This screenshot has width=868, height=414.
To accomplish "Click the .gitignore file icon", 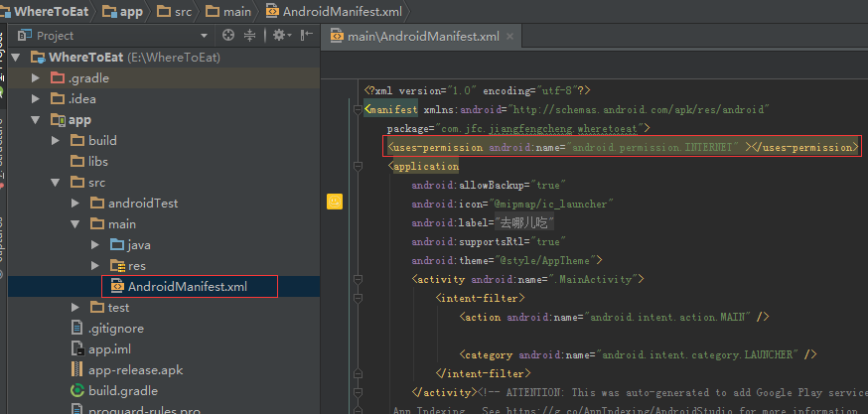I will click(76, 329).
